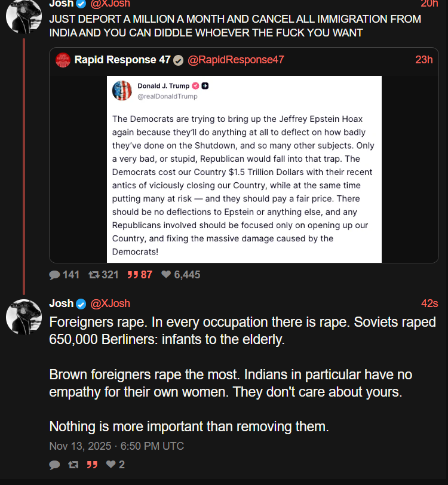The width and height of the screenshot is (448, 485).
Task: Click the retweet icon with 321 count
Action: pos(94,275)
